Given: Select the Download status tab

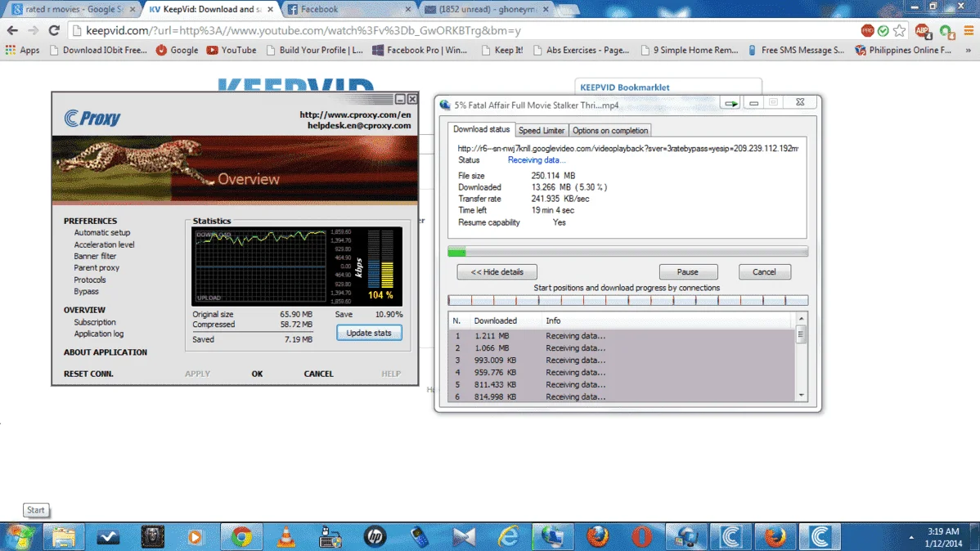Looking at the screenshot, I should [x=481, y=129].
